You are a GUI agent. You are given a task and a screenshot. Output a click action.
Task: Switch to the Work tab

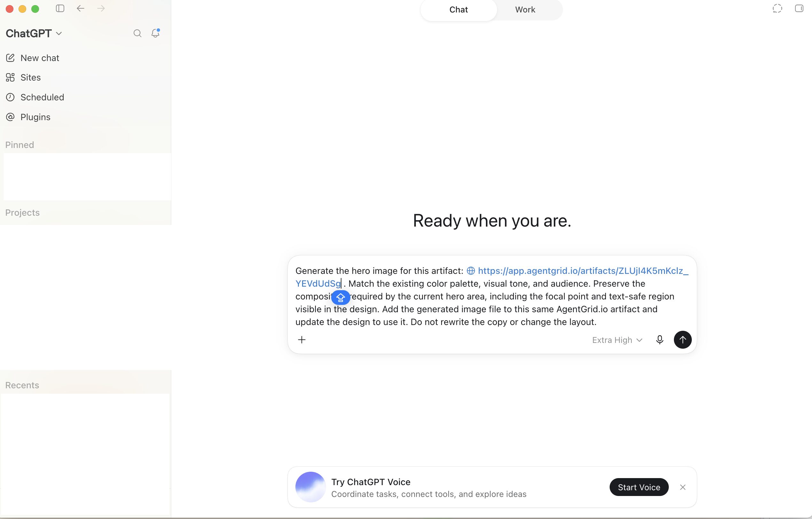pyautogui.click(x=525, y=10)
